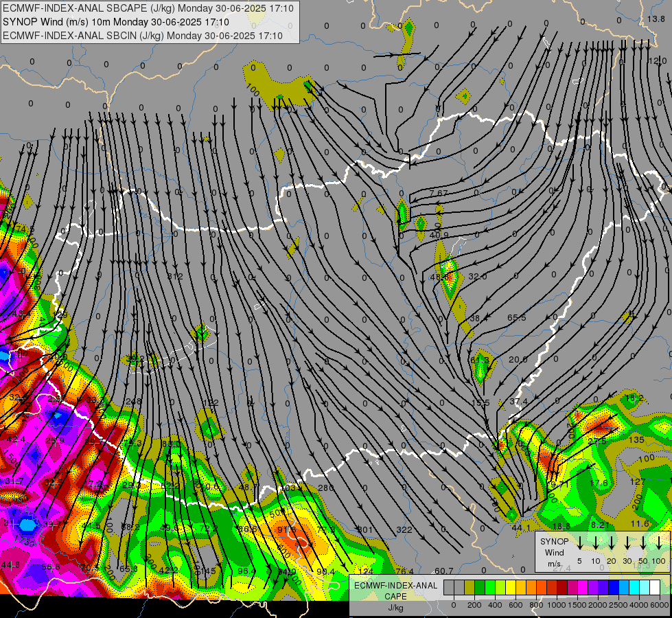Viewport: 672px width, 618px height.
Task: Click the 248 value on map
Action: (134, 402)
